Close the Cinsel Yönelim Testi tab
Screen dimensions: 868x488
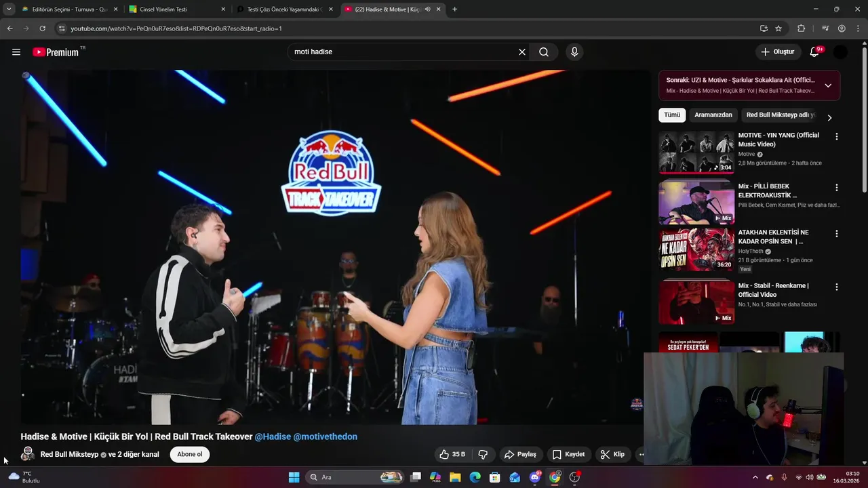(223, 9)
